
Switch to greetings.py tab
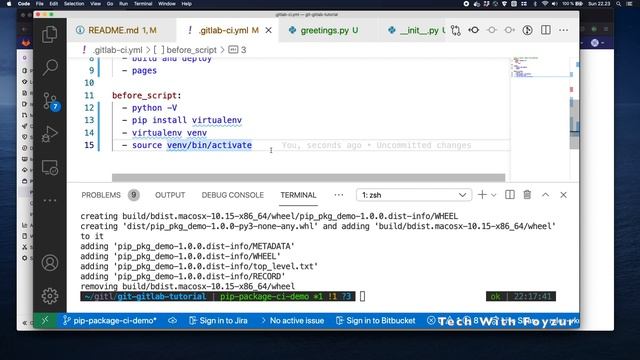pyautogui.click(x=329, y=30)
